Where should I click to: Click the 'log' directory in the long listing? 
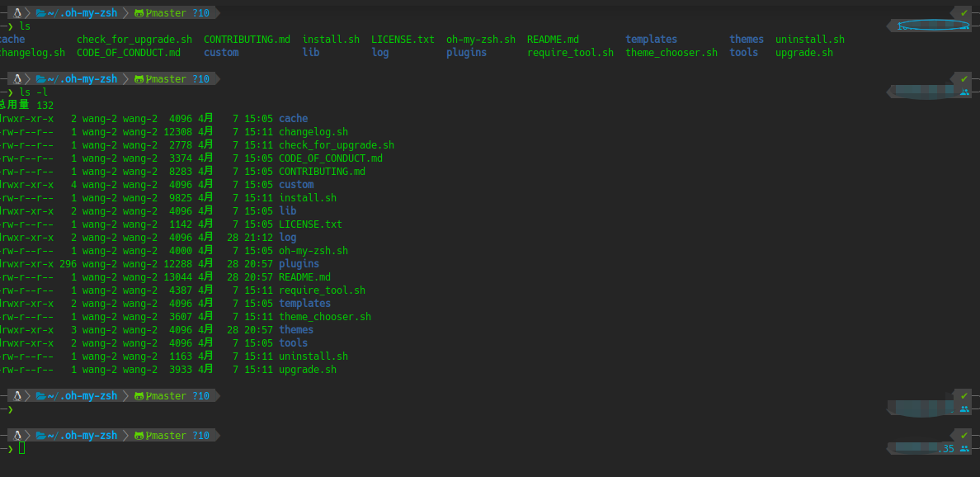(x=288, y=238)
